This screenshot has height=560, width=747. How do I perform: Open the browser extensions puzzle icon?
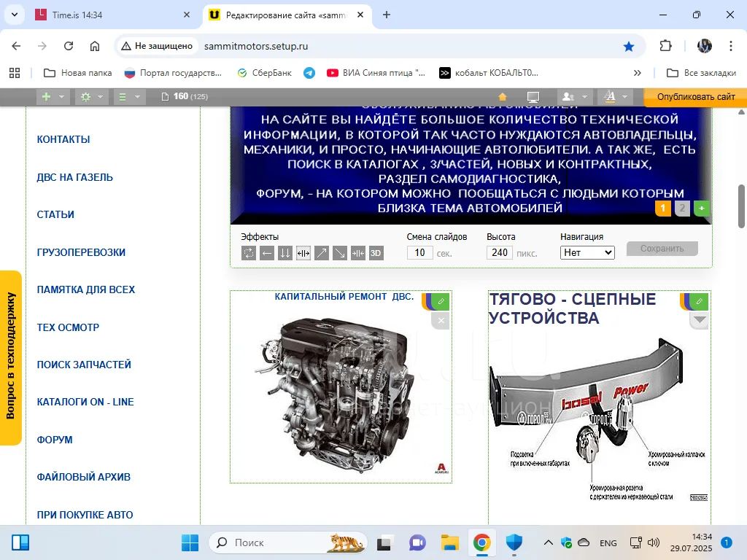tap(665, 46)
